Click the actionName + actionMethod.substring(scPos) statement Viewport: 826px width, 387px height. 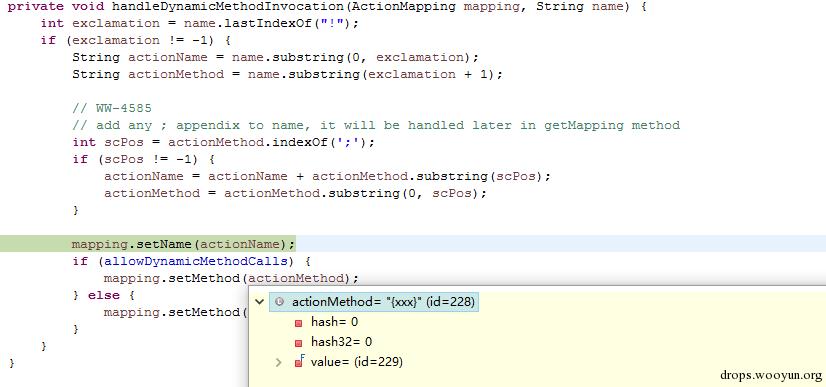click(x=327, y=176)
